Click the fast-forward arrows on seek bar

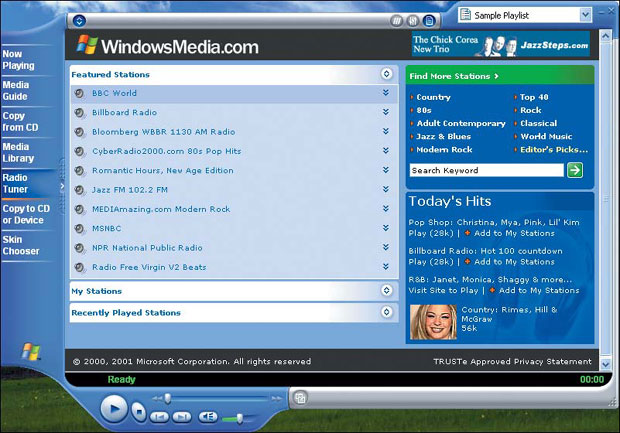click(277, 399)
